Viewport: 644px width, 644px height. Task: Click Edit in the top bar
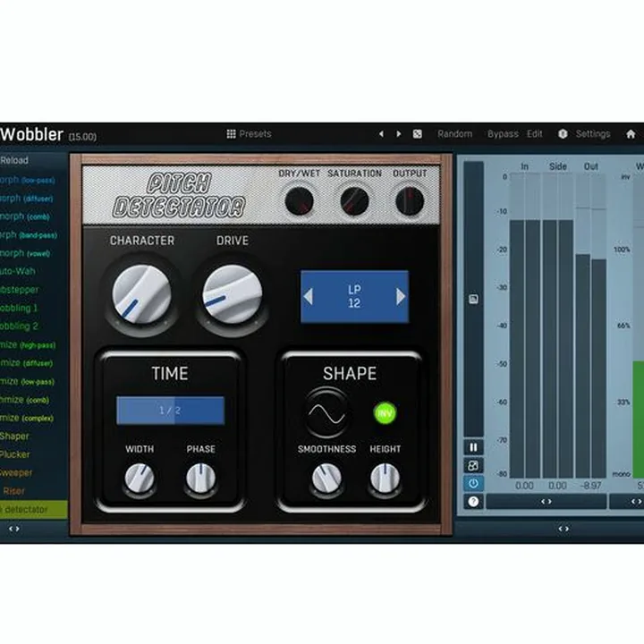coord(534,134)
